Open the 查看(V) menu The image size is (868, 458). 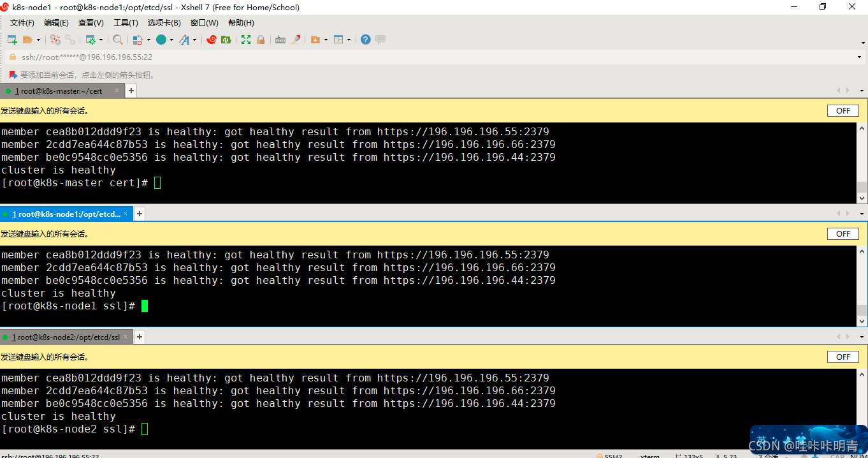[91, 23]
